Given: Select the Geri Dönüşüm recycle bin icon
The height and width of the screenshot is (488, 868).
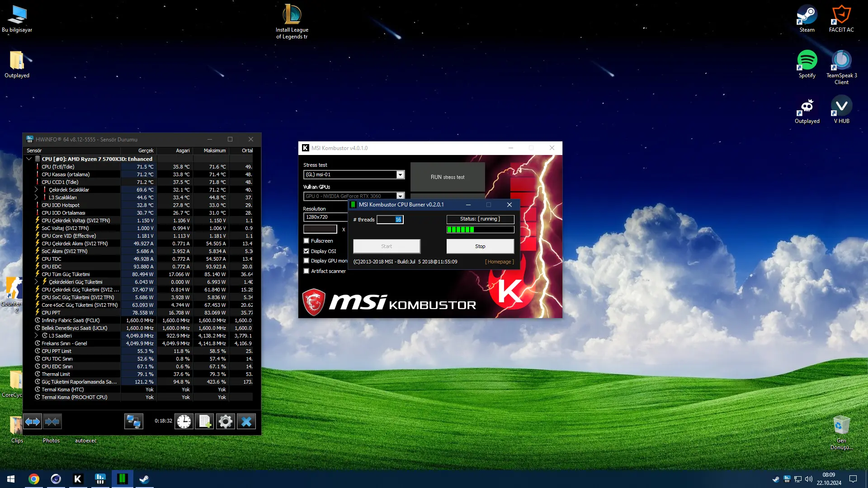Looking at the screenshot, I should [x=841, y=432].
